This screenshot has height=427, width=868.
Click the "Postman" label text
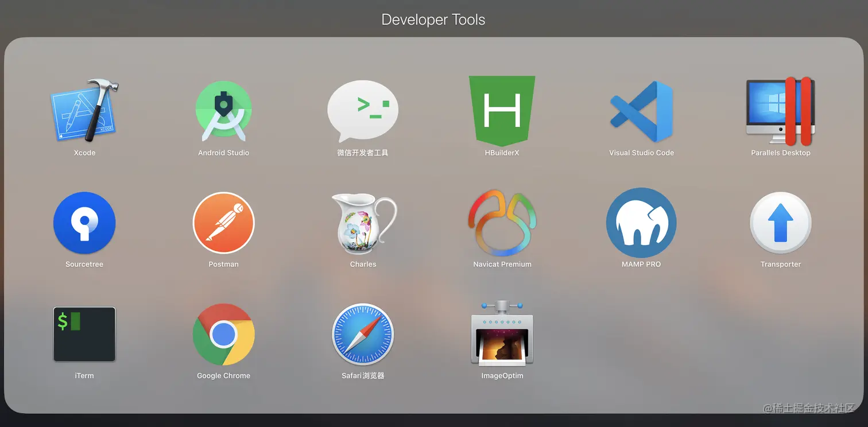223,264
